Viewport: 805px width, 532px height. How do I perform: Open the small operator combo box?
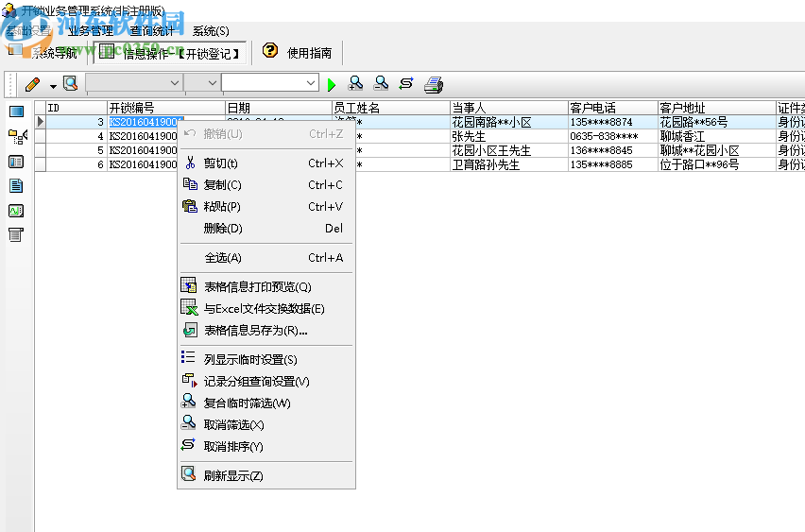coord(202,82)
